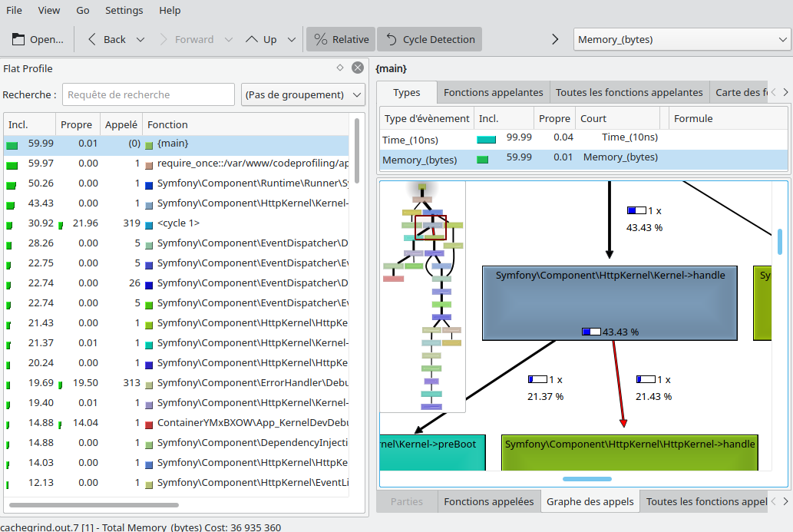Click the teal cost bar of Time_(10ns)

pyautogui.click(x=486, y=140)
